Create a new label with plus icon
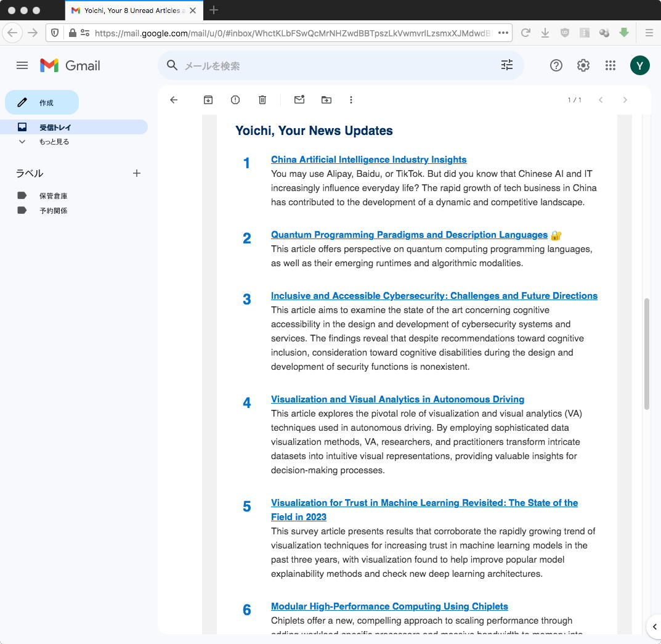This screenshot has height=644, width=661. (137, 173)
